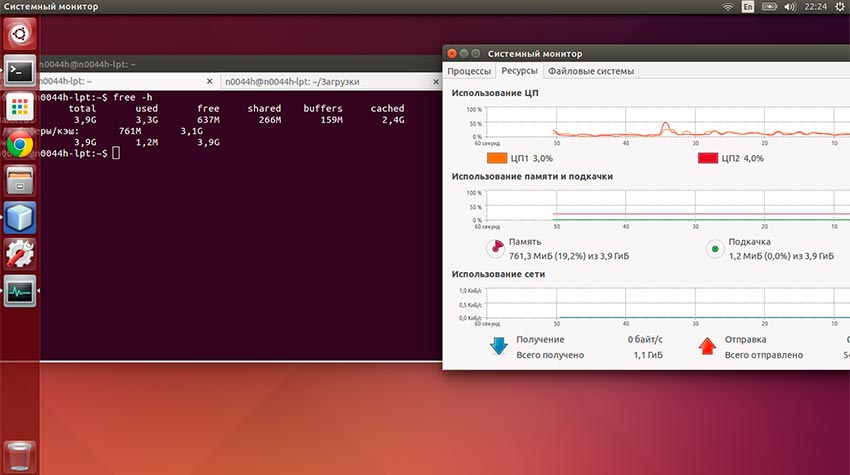Click the orange ЦП1 color swatch
The height and width of the screenshot is (475, 850).
(497, 158)
